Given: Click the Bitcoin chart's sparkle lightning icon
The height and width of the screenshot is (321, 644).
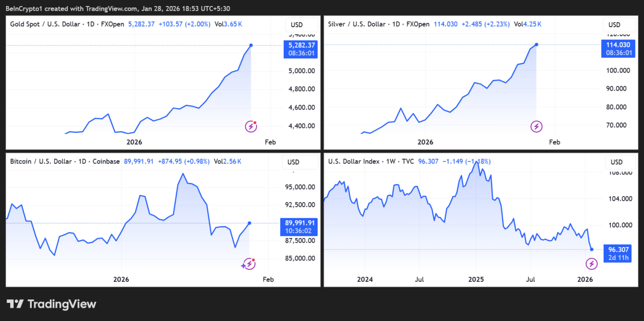Looking at the screenshot, I should point(249,264).
